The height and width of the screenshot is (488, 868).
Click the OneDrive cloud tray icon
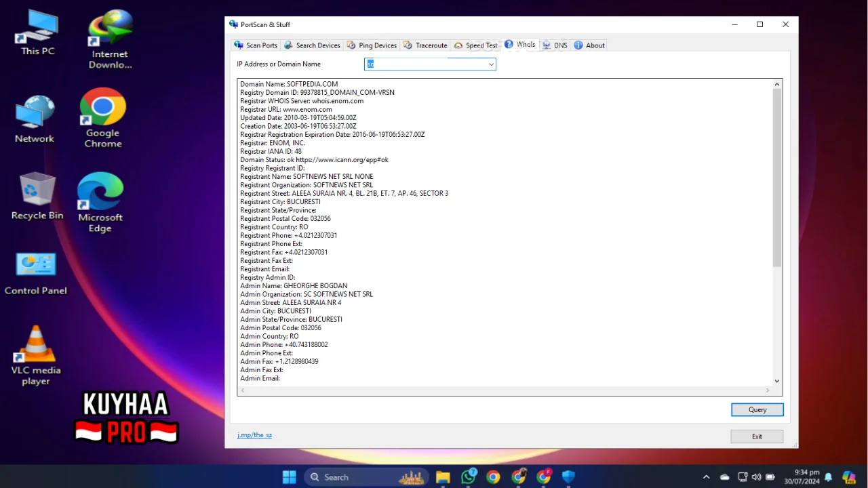click(x=724, y=477)
